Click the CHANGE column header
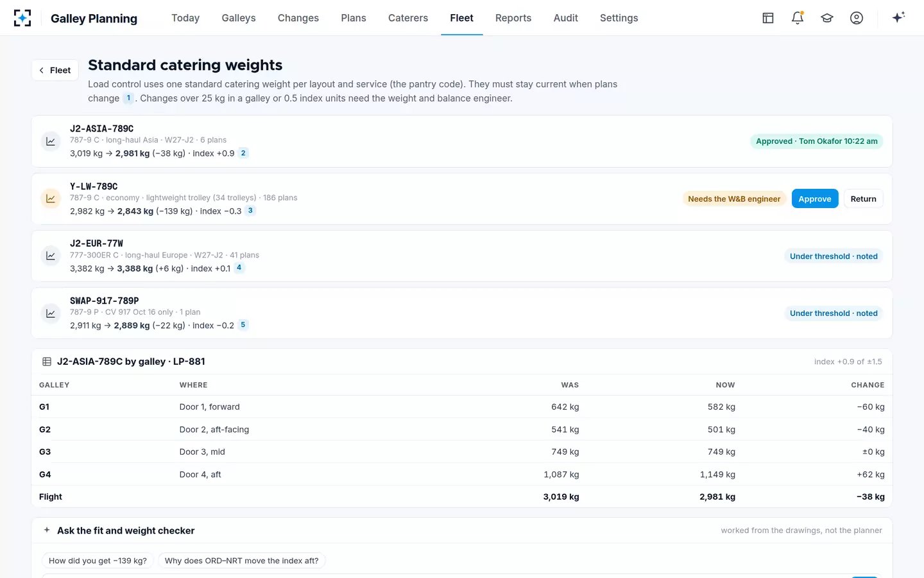Viewport: 924px width, 578px height. 868,385
